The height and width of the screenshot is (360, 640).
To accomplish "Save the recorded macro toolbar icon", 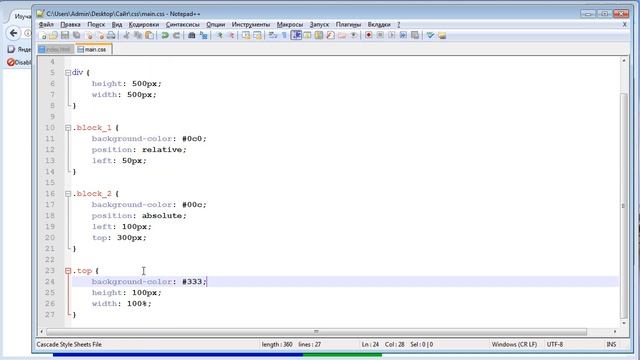I will pos(415,36).
